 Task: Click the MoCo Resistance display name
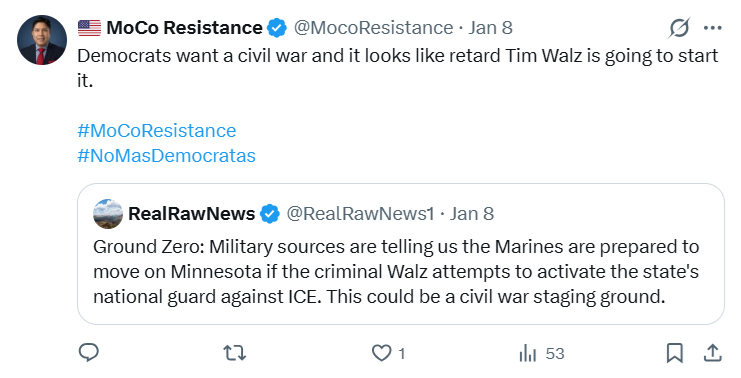pos(184,28)
